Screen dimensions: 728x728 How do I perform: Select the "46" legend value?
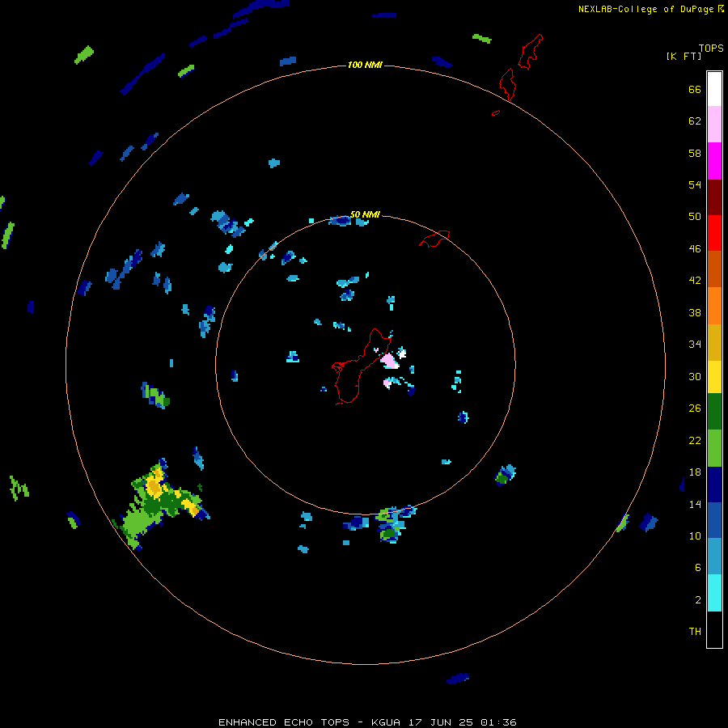pyautogui.click(x=695, y=249)
